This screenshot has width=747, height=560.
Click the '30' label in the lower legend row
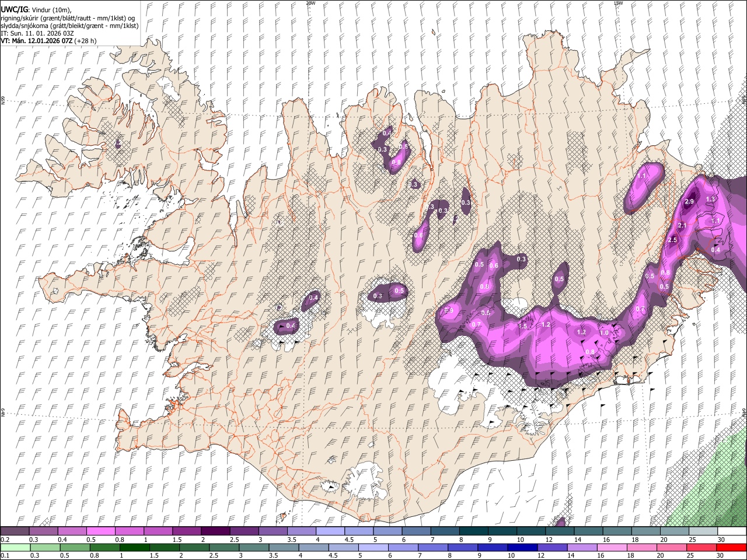[x=721, y=555]
